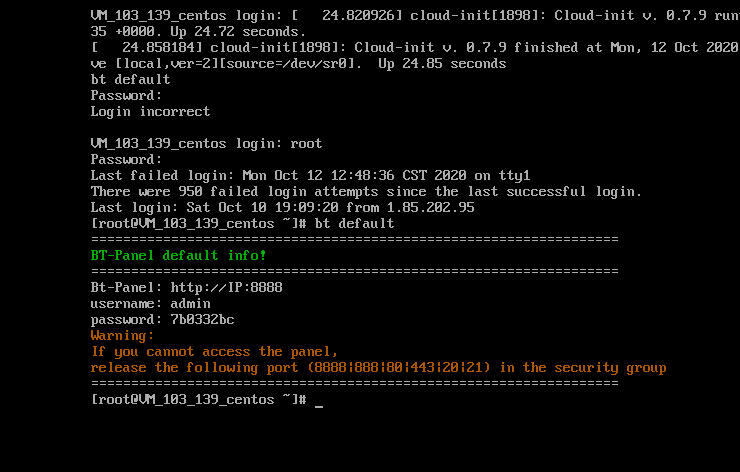
Task: Click the username value admin
Action: pyautogui.click(x=190, y=303)
